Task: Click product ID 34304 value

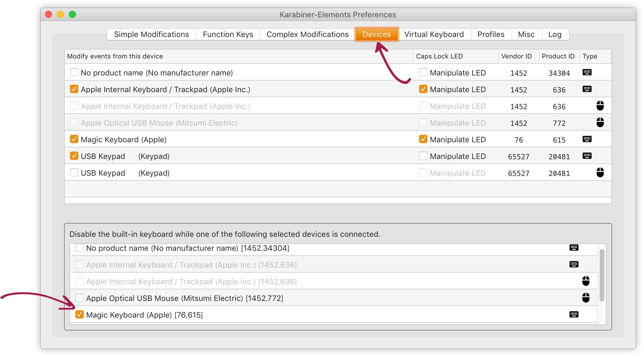Action: pyautogui.click(x=559, y=73)
